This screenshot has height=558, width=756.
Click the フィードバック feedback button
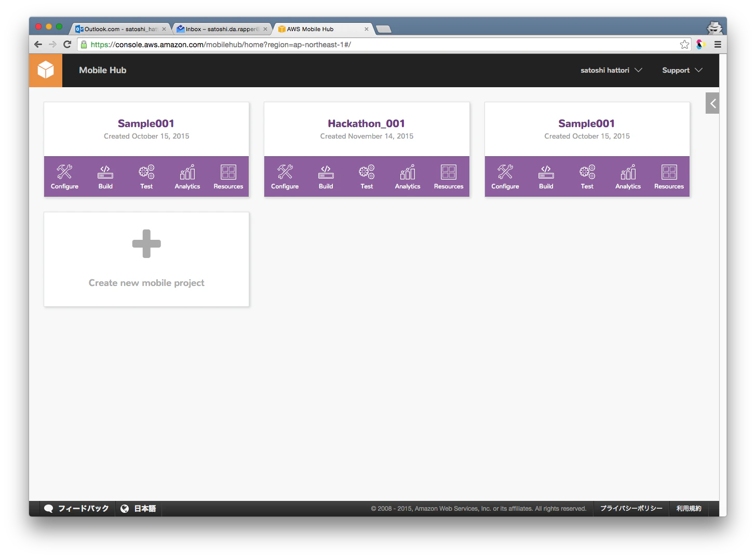pyautogui.click(x=77, y=509)
